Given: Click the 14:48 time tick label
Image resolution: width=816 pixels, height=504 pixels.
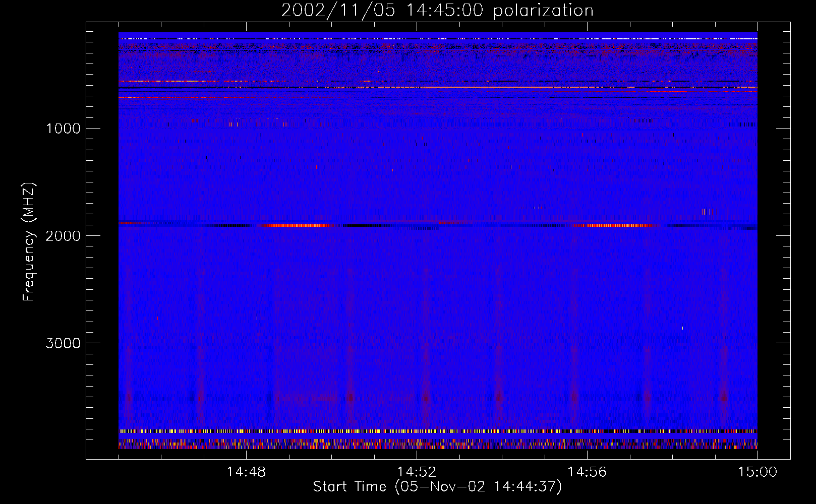Looking at the screenshot, I should pos(246,472).
